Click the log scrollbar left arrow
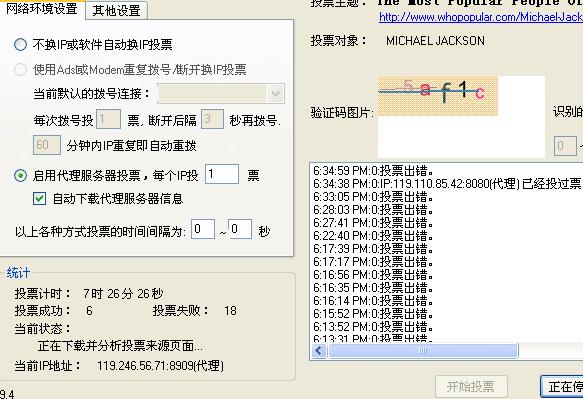Image resolution: width=583 pixels, height=399 pixels. tap(319, 350)
